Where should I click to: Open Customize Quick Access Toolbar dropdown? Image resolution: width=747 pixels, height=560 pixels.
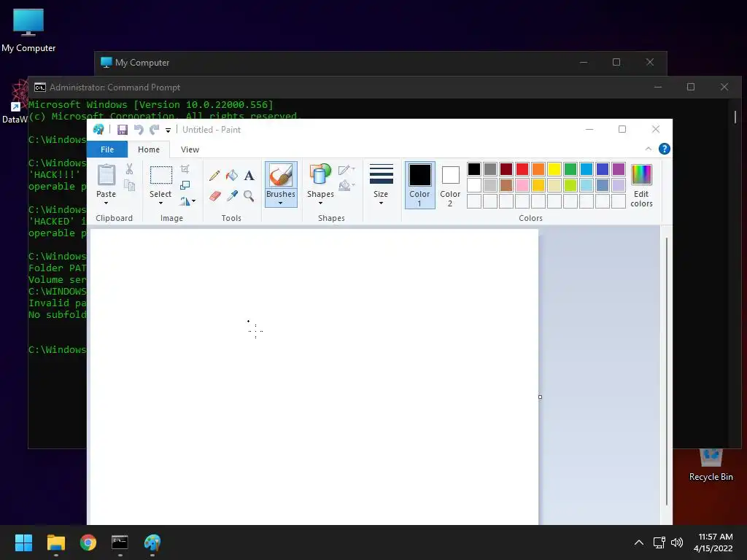tap(169, 130)
